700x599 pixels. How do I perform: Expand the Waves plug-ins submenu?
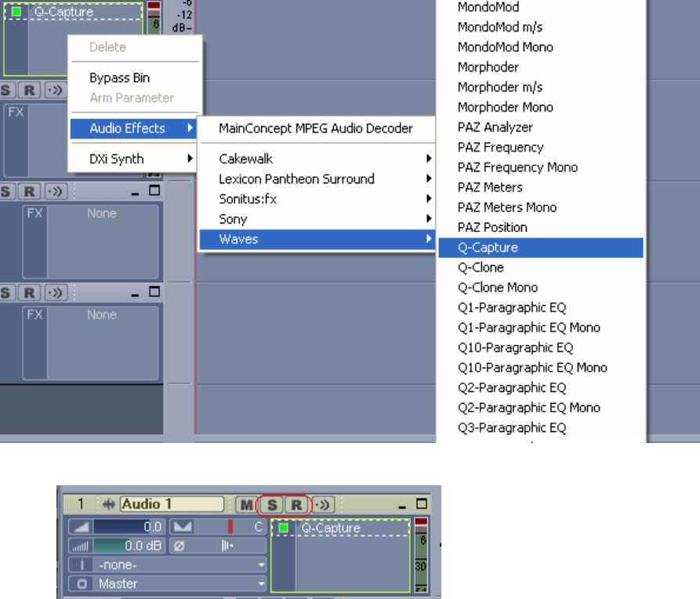pos(317,239)
